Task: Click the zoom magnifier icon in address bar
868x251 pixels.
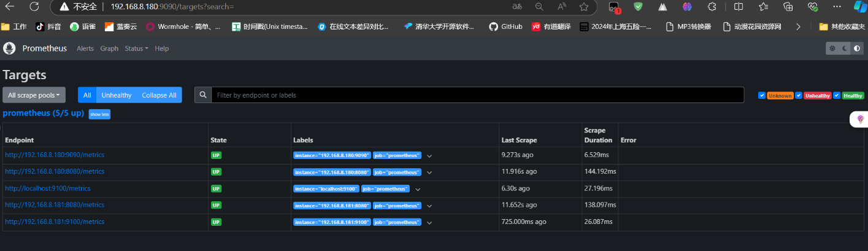Action: [539, 7]
